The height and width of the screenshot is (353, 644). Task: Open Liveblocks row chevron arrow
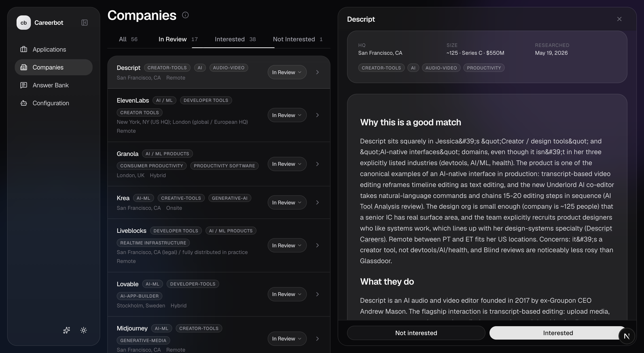[318, 245]
